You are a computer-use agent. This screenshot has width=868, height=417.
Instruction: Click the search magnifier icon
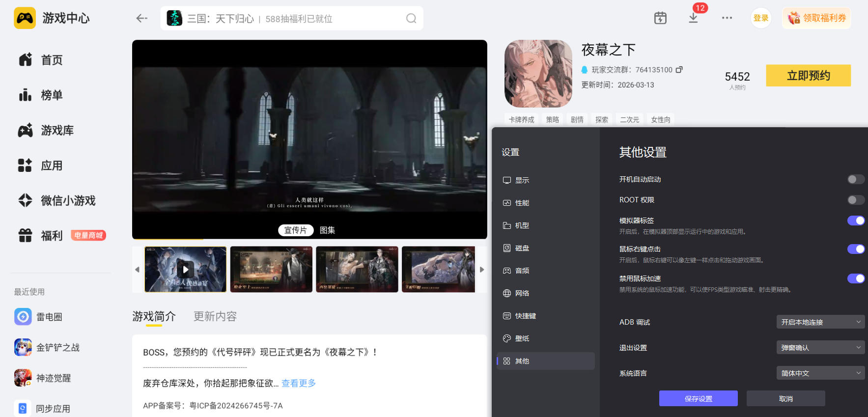pyautogui.click(x=411, y=19)
